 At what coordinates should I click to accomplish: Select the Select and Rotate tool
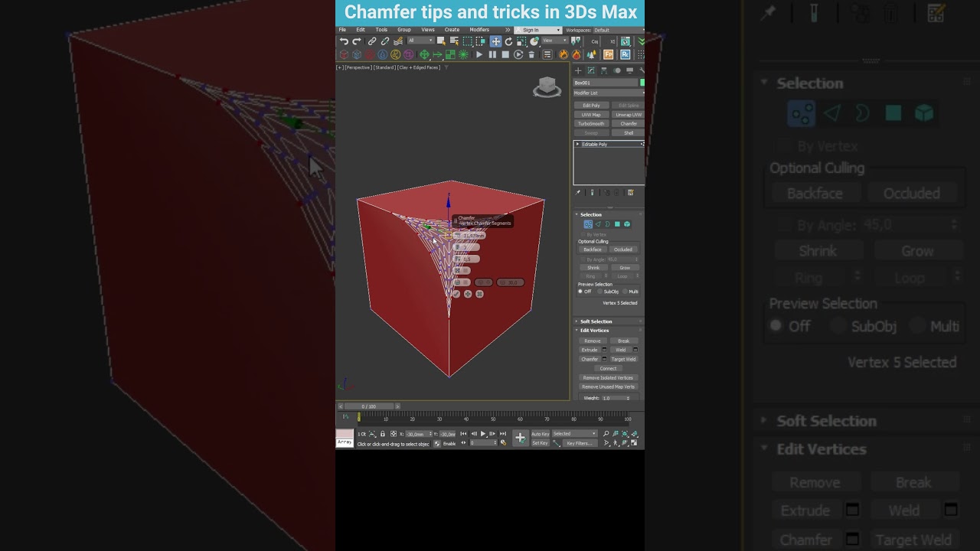tap(508, 41)
